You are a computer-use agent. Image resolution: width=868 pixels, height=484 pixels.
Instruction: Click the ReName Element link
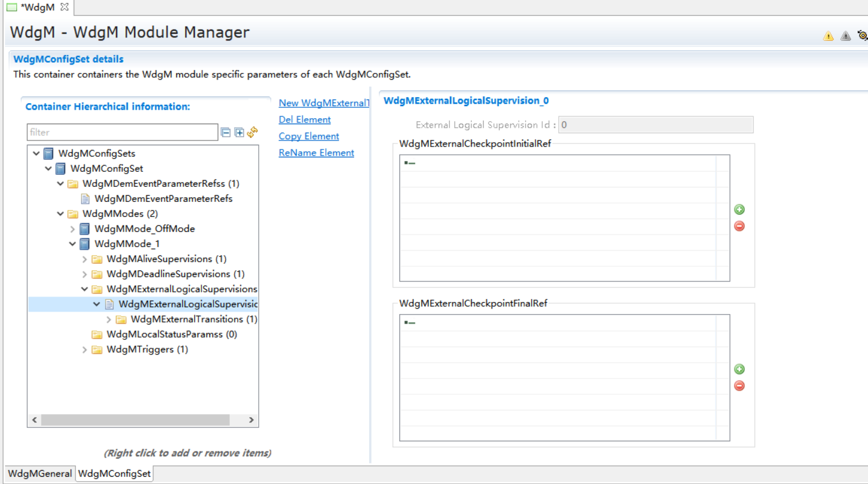tap(316, 153)
